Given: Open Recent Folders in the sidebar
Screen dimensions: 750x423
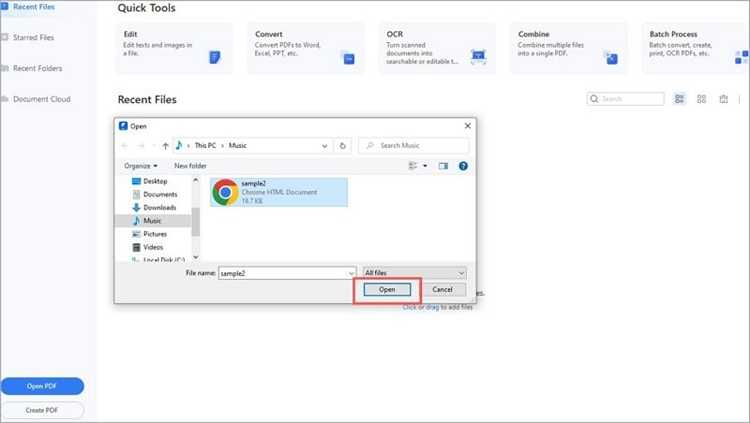Looking at the screenshot, I should coord(37,68).
